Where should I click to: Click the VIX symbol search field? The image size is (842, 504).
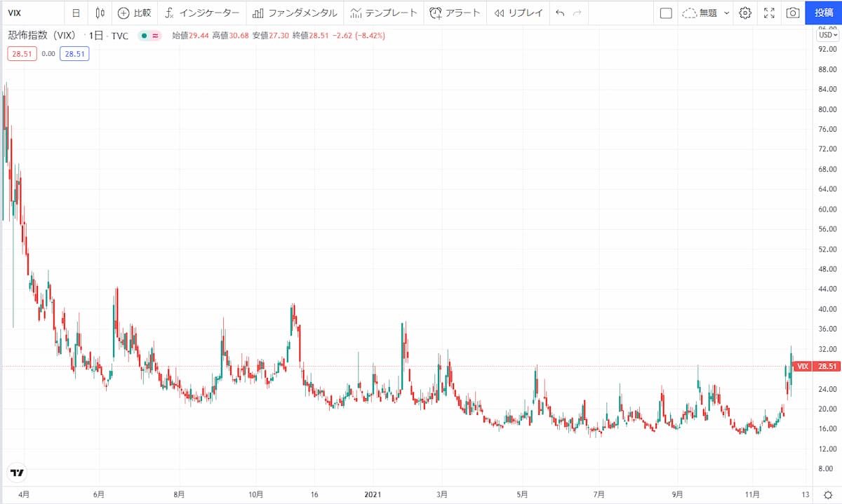point(32,13)
